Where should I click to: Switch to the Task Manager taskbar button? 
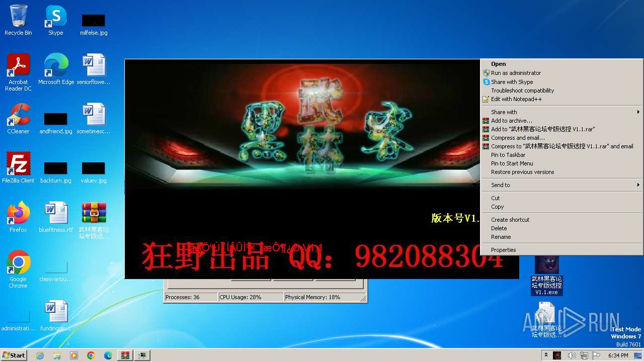tap(142, 355)
